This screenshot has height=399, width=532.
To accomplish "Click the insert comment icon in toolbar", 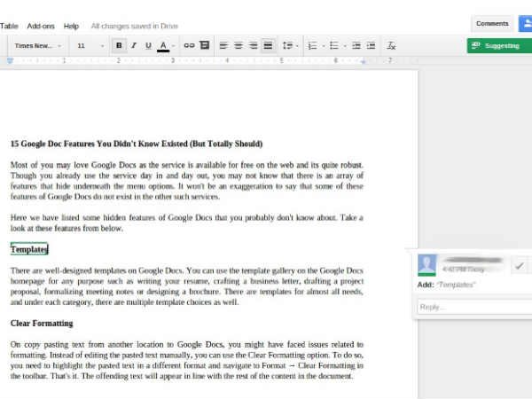I will click(x=204, y=45).
